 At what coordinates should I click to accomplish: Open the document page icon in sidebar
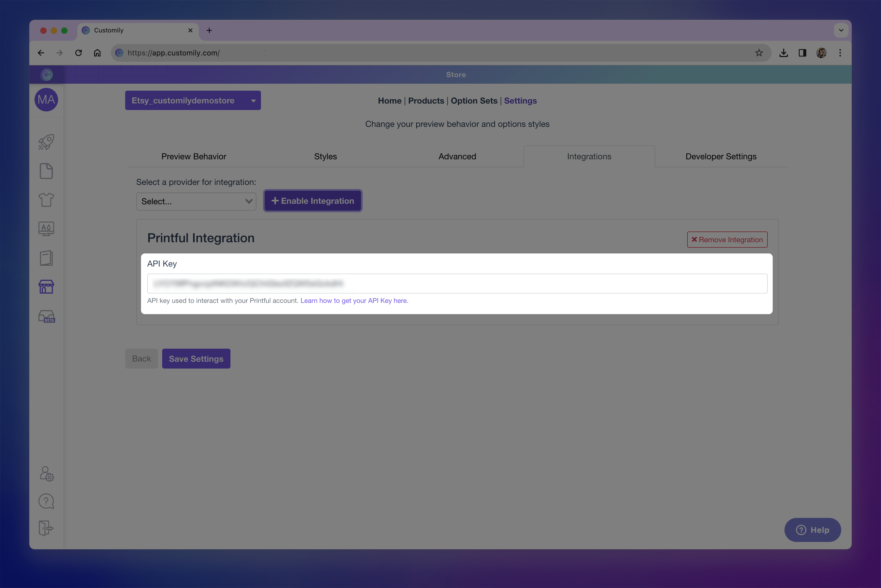[46, 171]
